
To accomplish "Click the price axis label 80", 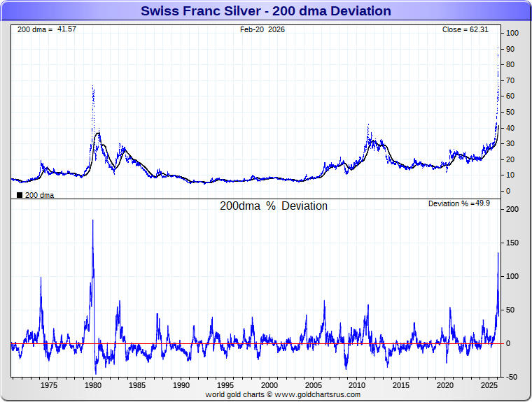I will (x=510, y=64).
